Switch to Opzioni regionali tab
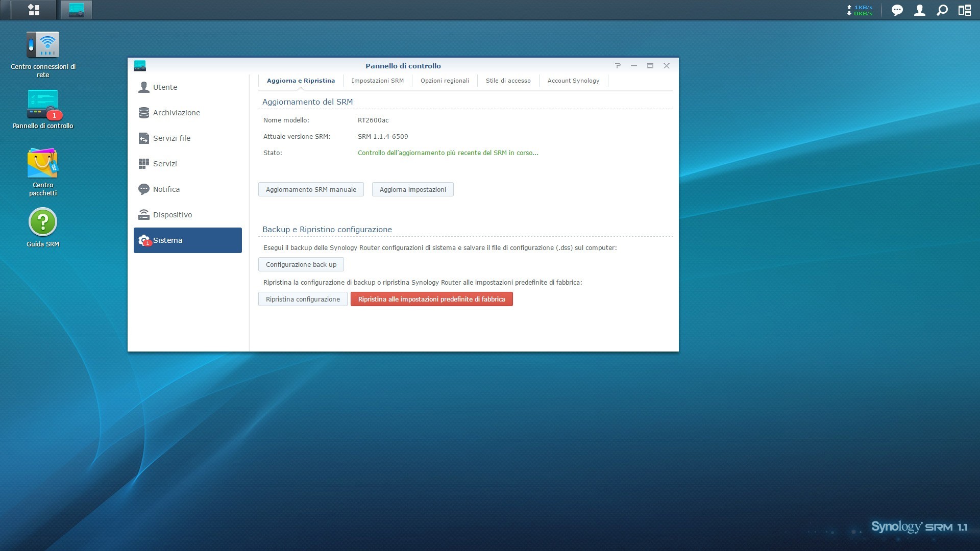The width and height of the screenshot is (980, 551). (x=444, y=81)
